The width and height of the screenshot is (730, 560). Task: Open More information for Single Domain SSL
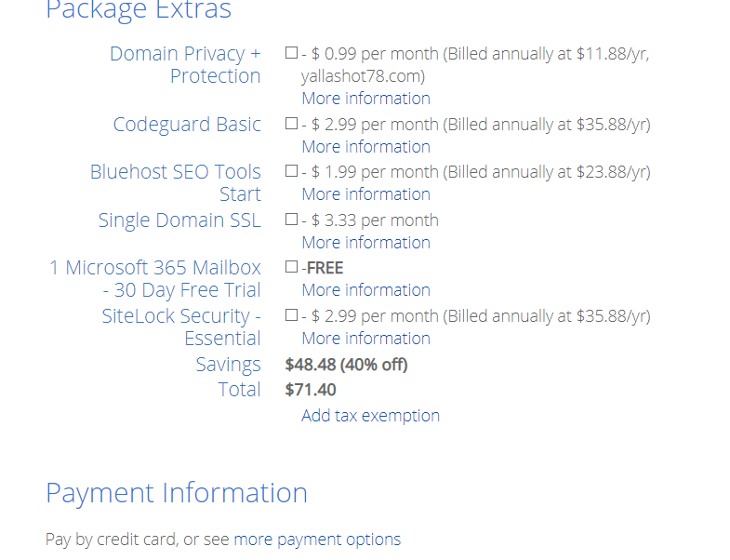pos(366,243)
